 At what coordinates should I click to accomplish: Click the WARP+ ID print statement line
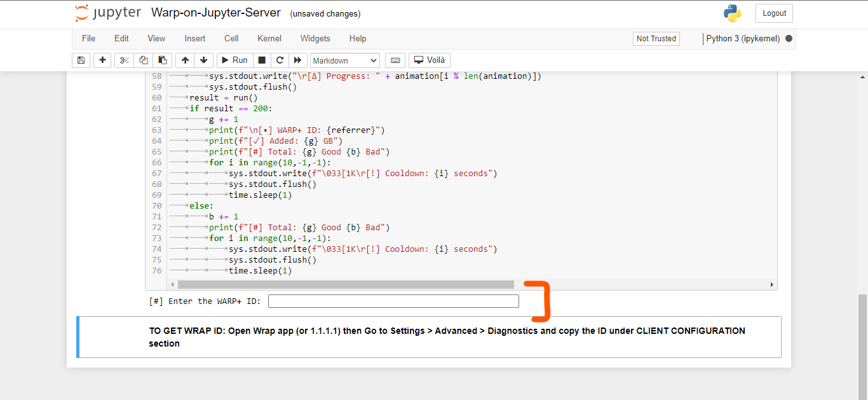tap(297, 130)
